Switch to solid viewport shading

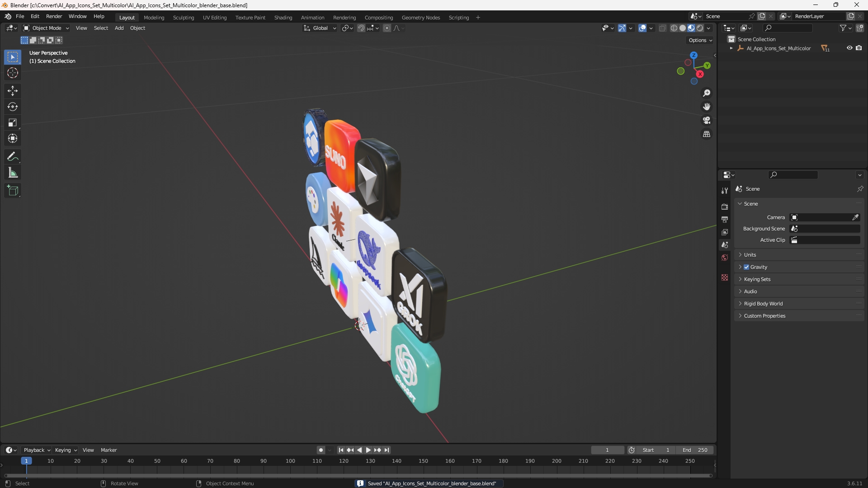pos(683,28)
